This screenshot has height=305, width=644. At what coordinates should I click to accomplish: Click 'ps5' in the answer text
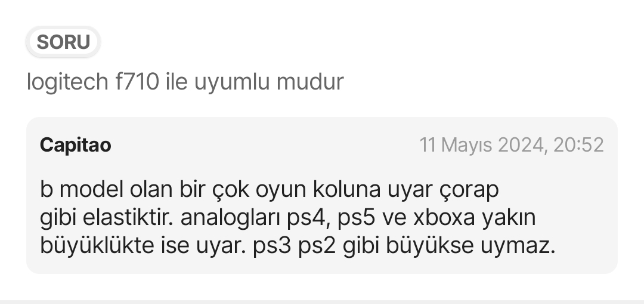tap(357, 218)
